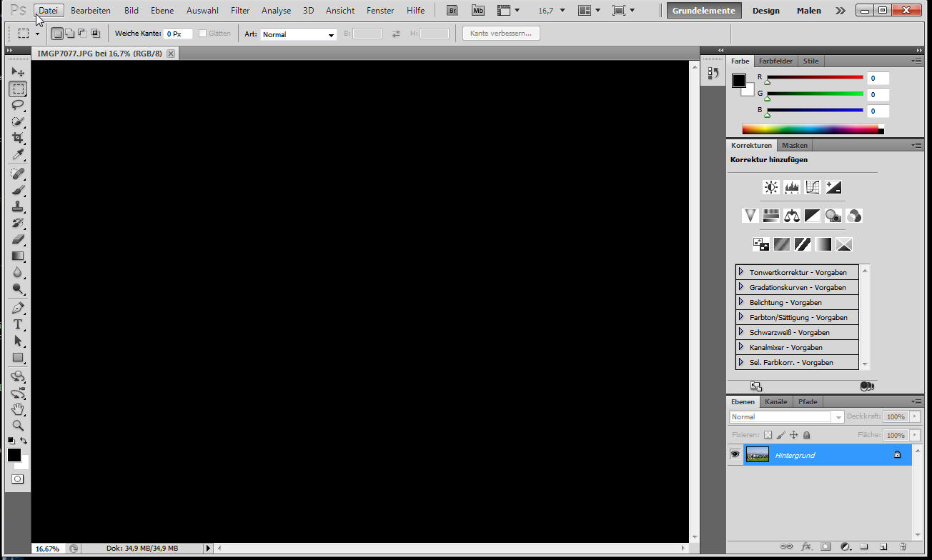This screenshot has width=932, height=560.
Task: Choose the add to selection mode
Action: [x=69, y=34]
